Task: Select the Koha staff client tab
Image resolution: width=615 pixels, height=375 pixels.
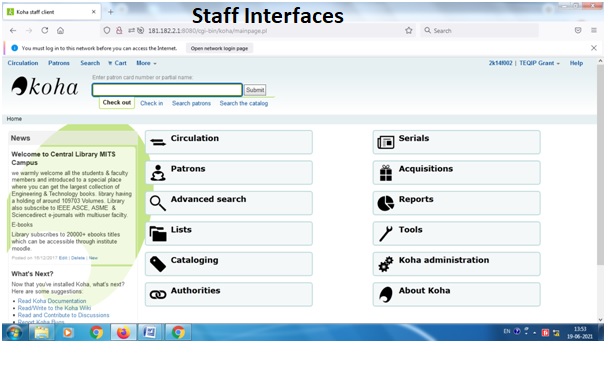Action: tap(52, 12)
